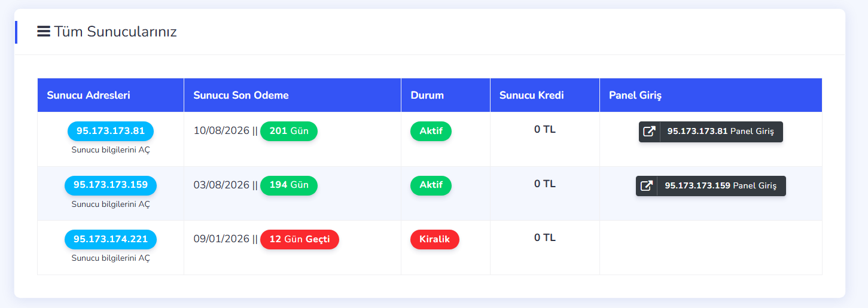Click the green 194 Gün badge
The height and width of the screenshot is (308, 868).
(x=289, y=185)
